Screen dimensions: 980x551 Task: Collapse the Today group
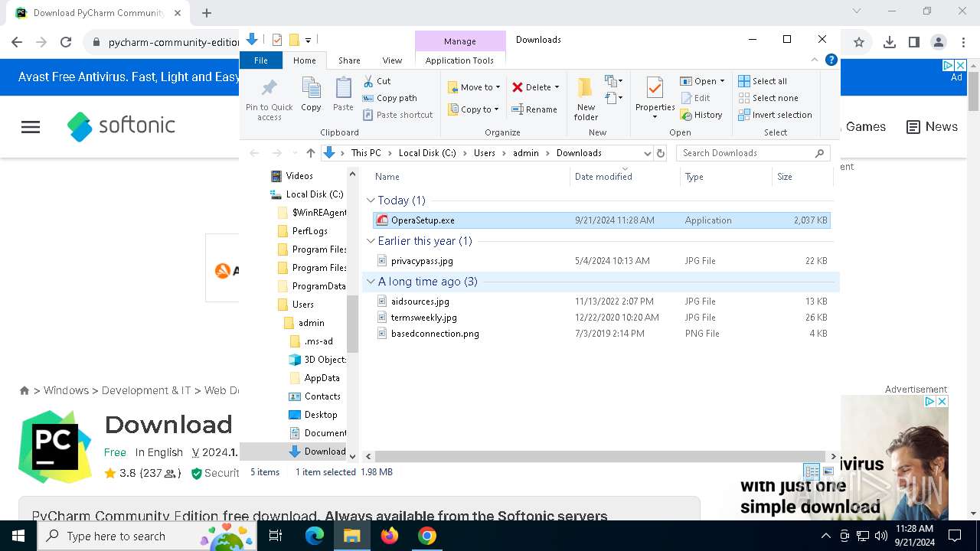tap(371, 201)
